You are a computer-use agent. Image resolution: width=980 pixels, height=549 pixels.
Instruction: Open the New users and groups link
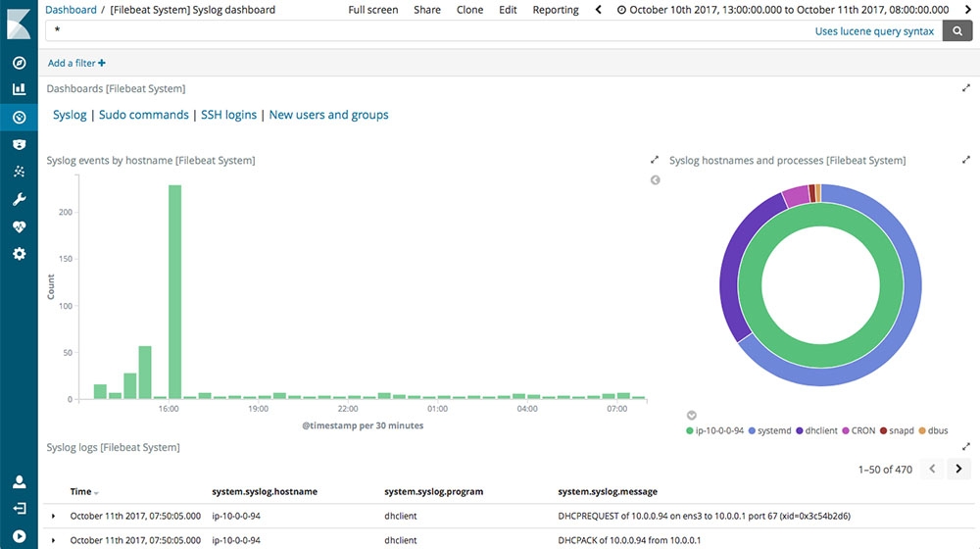pos(328,115)
